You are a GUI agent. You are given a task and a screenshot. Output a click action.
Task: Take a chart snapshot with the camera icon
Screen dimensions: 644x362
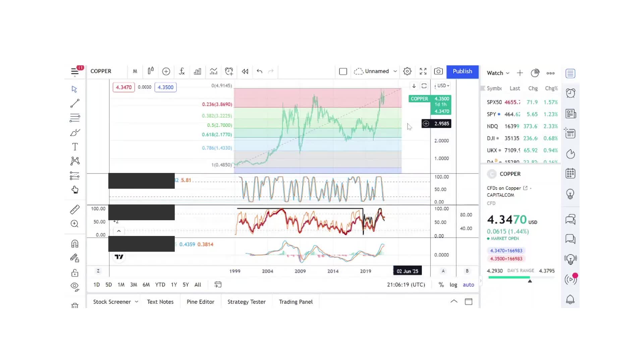pos(438,71)
